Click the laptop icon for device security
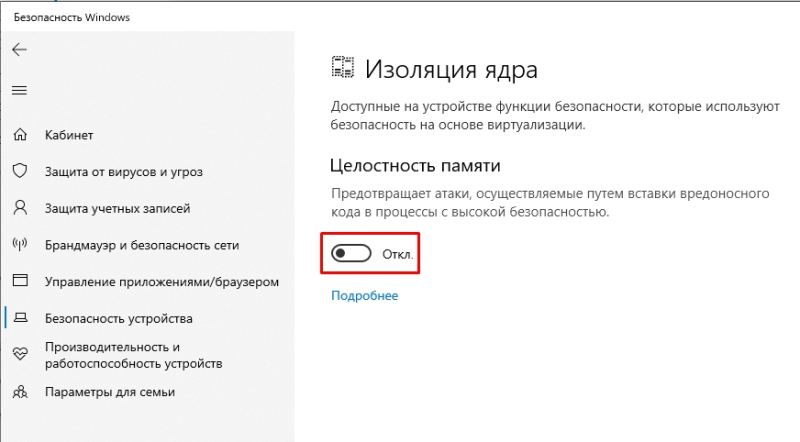The width and height of the screenshot is (800, 442). pyautogui.click(x=20, y=318)
